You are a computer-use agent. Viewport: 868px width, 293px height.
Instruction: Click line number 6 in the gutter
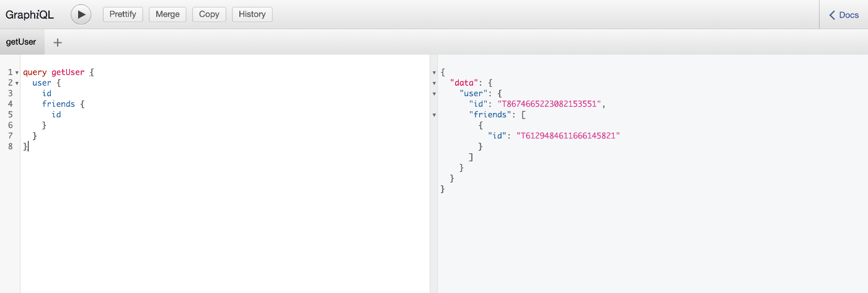(11, 125)
